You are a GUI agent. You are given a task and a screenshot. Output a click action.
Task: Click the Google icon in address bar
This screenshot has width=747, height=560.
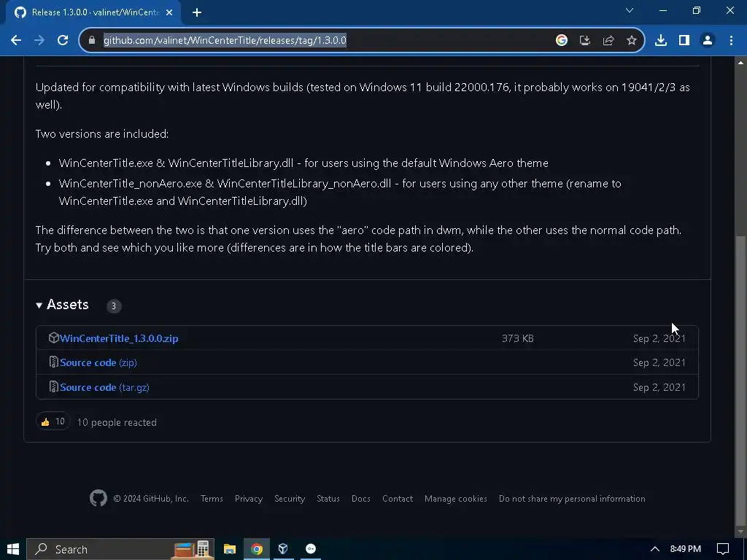coord(562,41)
